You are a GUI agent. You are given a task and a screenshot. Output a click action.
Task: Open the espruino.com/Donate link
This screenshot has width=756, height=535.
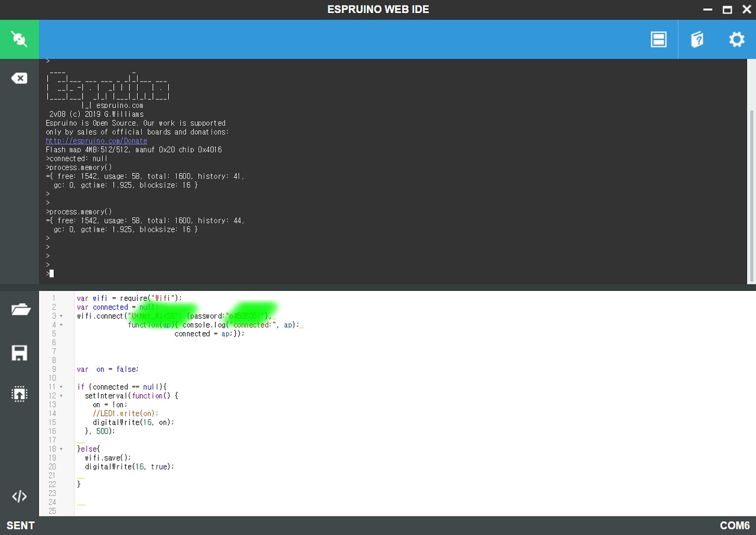point(96,141)
